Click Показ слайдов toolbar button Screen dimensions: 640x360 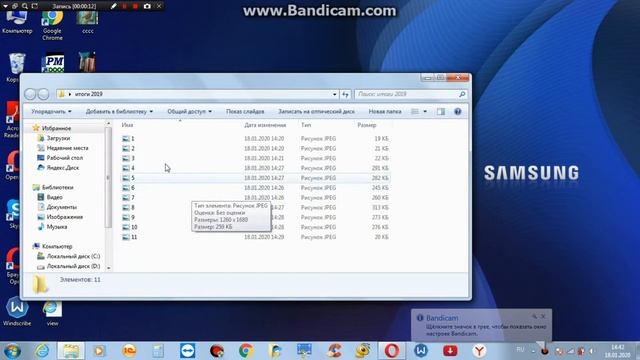point(245,111)
